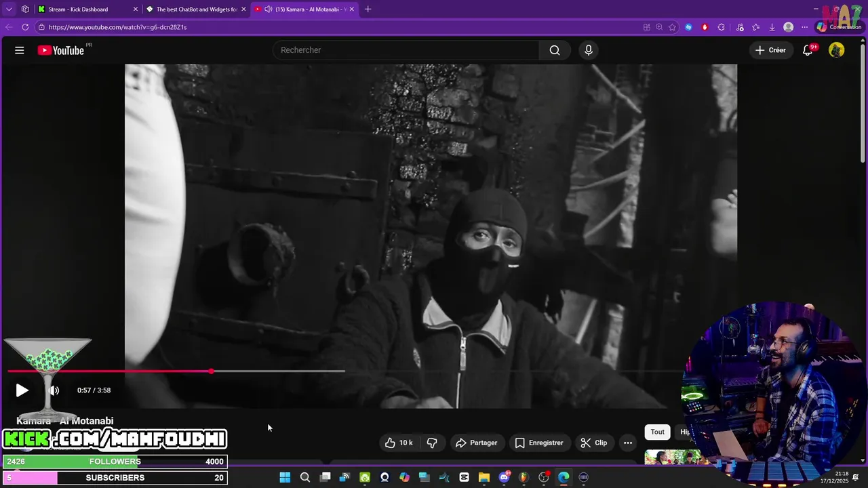The height and width of the screenshot is (488, 868).
Task: Open the Créer button
Action: point(770,50)
